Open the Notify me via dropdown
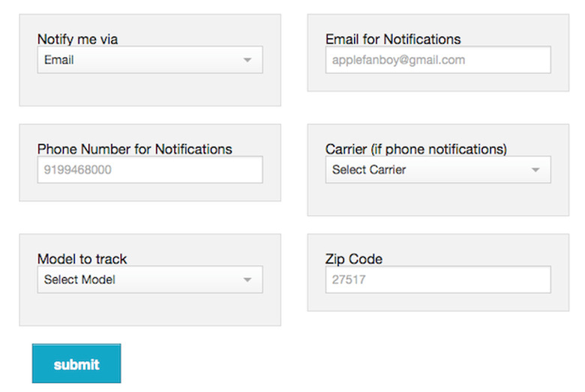This screenshot has width=585, height=392. pyautogui.click(x=150, y=60)
